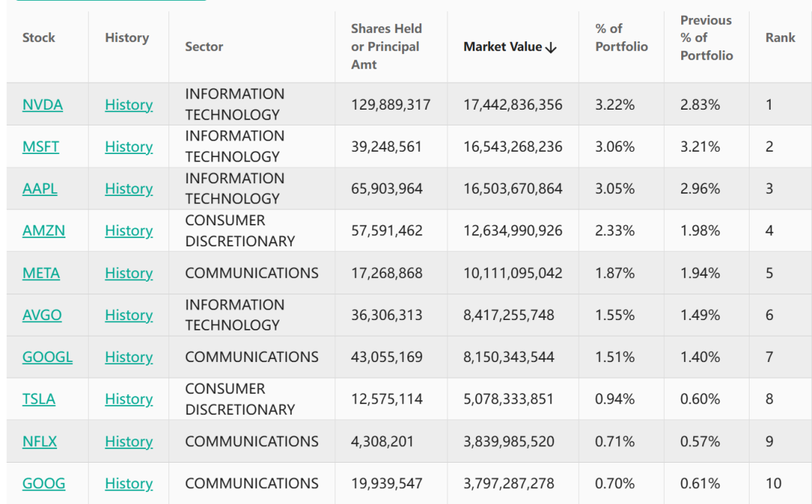Sort by Shares Held or Principal Amt
The image size is (812, 504).
[x=386, y=47]
